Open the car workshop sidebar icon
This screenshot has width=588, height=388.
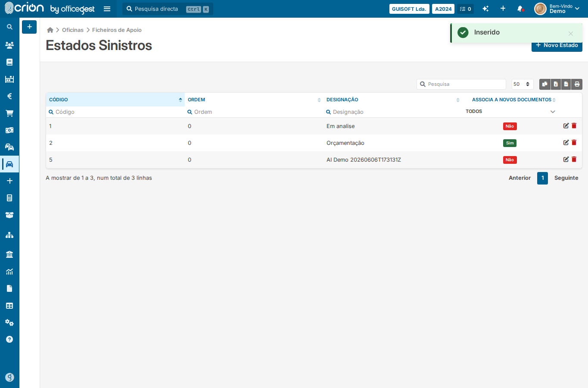(9, 164)
